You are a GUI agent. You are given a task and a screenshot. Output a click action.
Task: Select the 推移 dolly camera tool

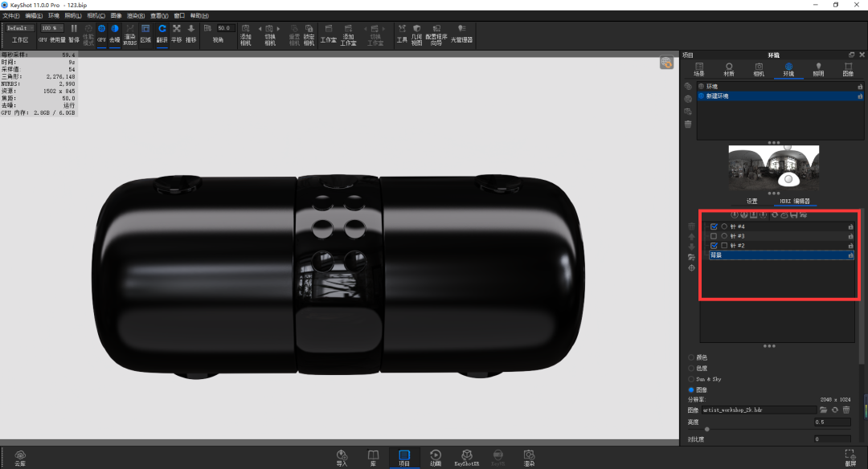tap(191, 34)
